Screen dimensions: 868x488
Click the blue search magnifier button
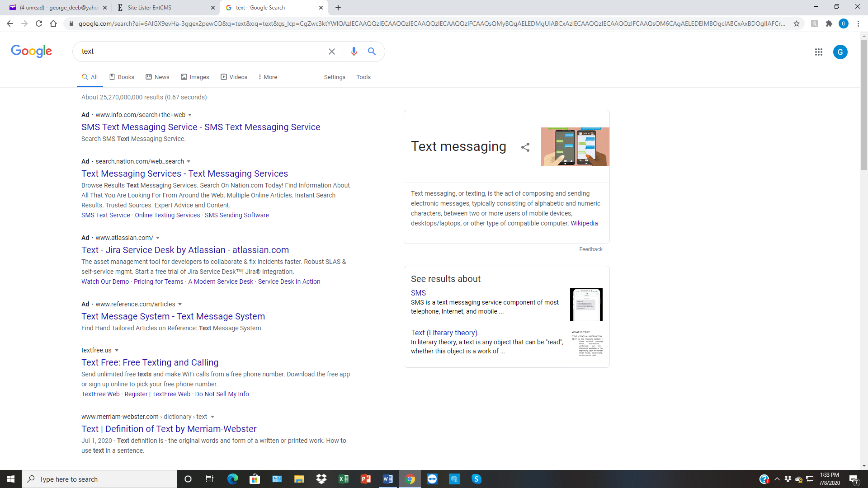click(x=372, y=52)
